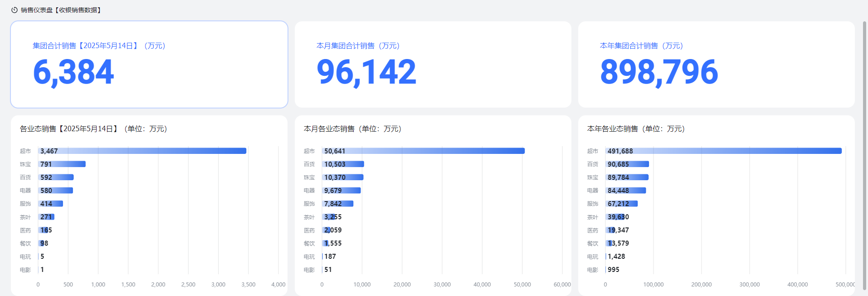Click the vertical scrollbar on the right edge

point(864,154)
